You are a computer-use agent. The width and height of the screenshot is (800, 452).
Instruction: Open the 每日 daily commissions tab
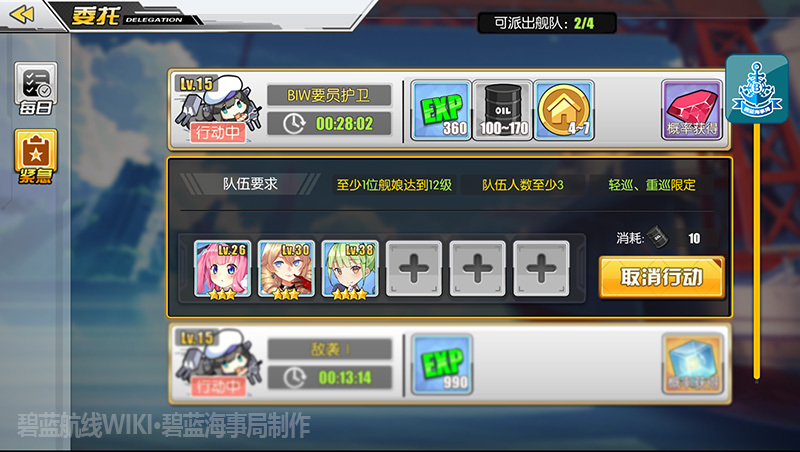(x=36, y=89)
